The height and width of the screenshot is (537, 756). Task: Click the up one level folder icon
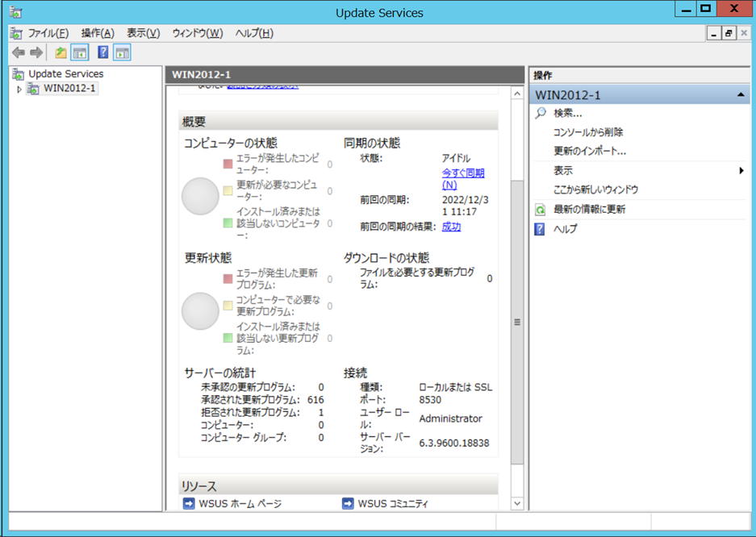pos(61,52)
